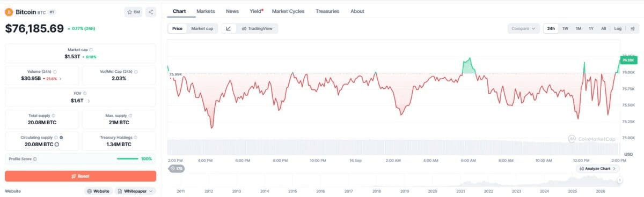Screen dimensions: 644x197
Task: Open the Compare dropdown
Action: click(523, 28)
